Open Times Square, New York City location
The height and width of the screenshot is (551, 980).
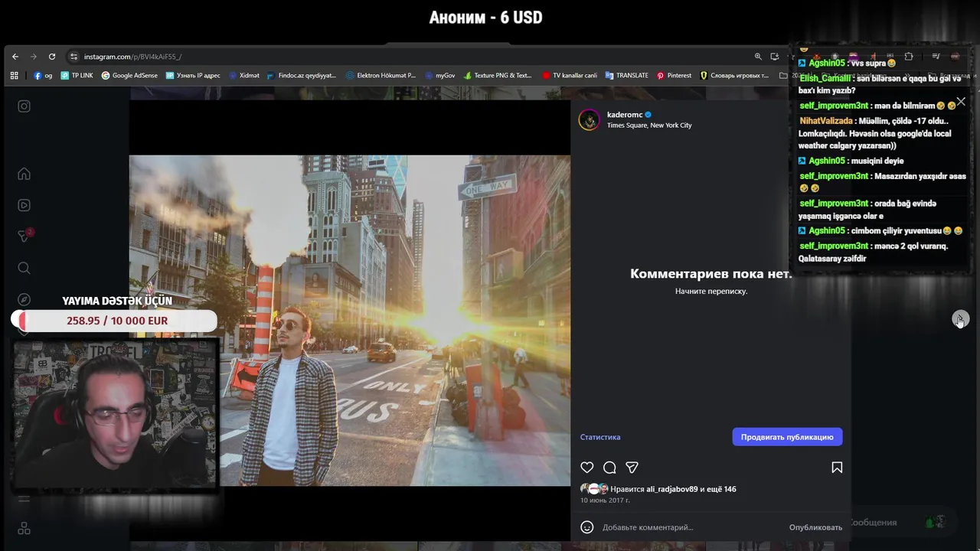(x=649, y=126)
